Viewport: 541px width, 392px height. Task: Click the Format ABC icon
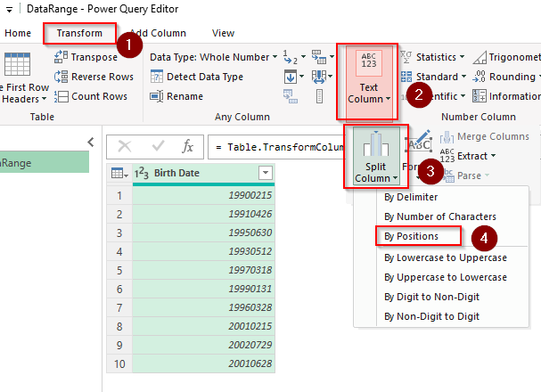(x=419, y=141)
